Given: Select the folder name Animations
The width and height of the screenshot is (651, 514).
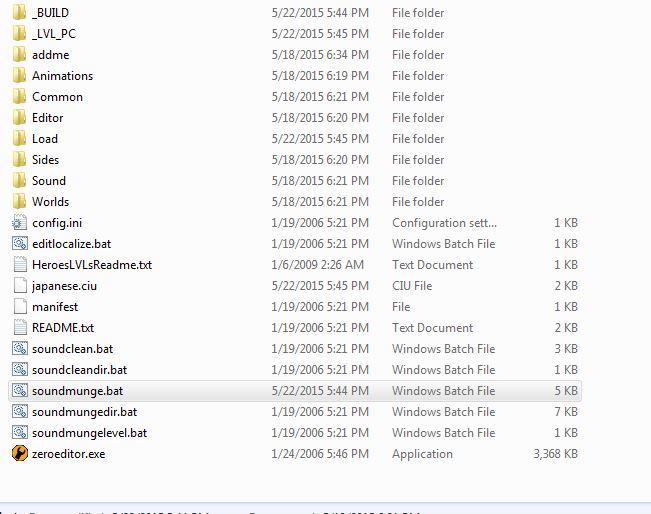Looking at the screenshot, I should (x=63, y=76).
